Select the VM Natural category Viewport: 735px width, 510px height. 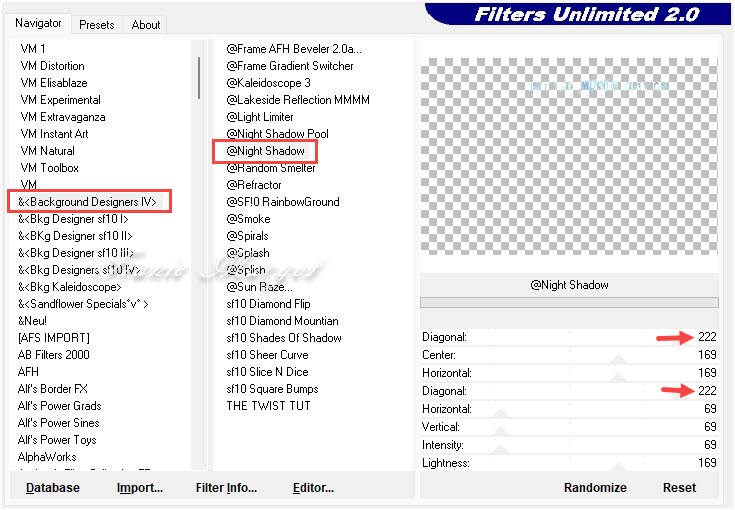(x=47, y=151)
